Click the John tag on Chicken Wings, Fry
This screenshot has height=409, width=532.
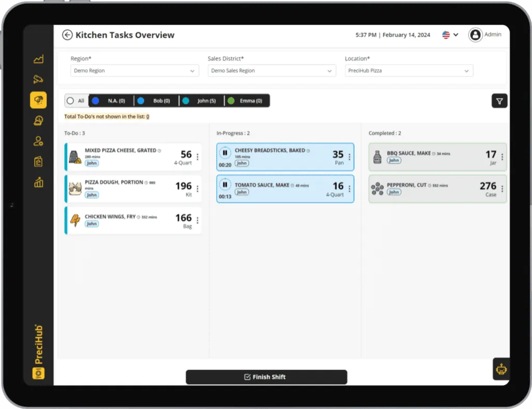[x=91, y=223]
